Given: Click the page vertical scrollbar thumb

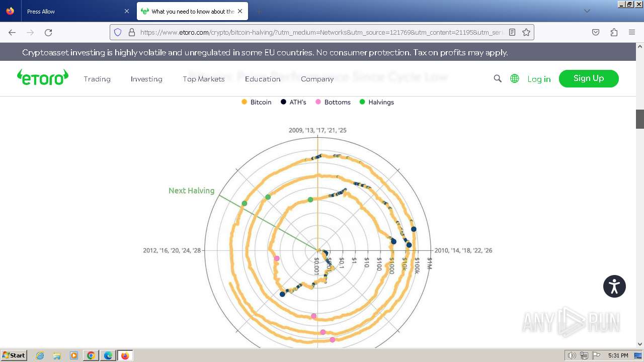Looking at the screenshot, I should 640,119.
